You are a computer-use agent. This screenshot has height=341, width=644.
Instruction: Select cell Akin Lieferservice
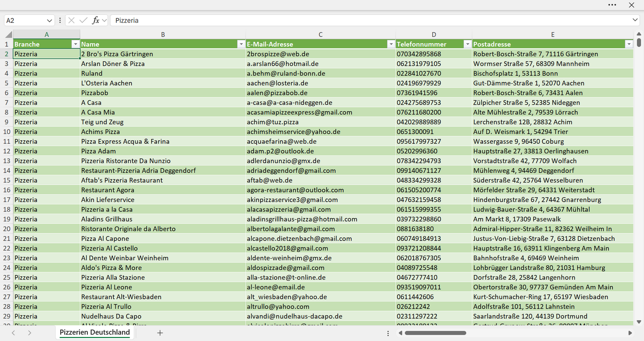click(x=163, y=200)
